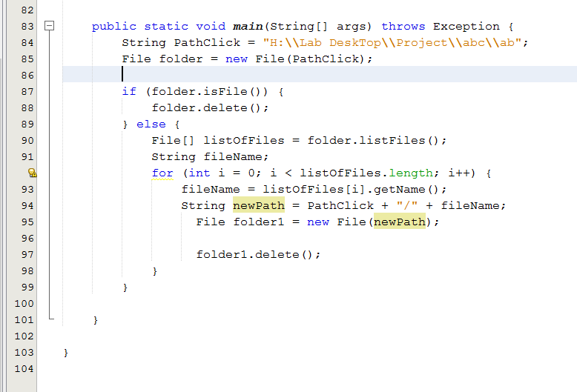
Task: Collapse the main method fold marker
Action: click(x=50, y=27)
